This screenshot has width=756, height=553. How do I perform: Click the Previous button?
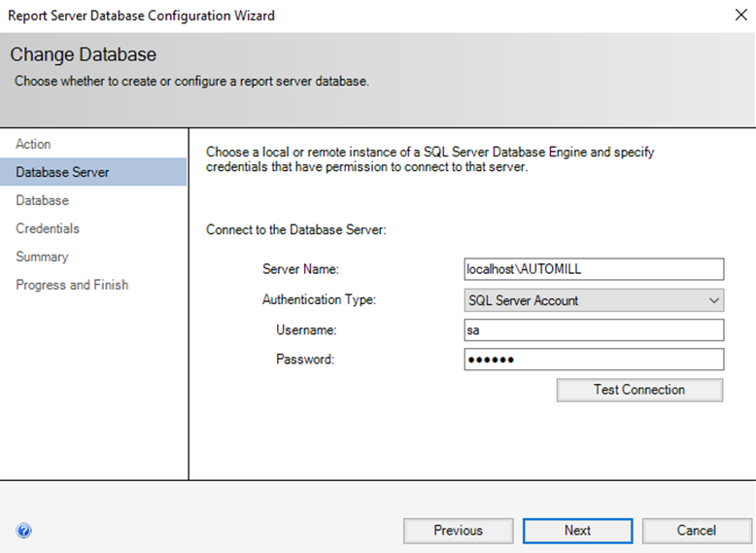point(458,531)
